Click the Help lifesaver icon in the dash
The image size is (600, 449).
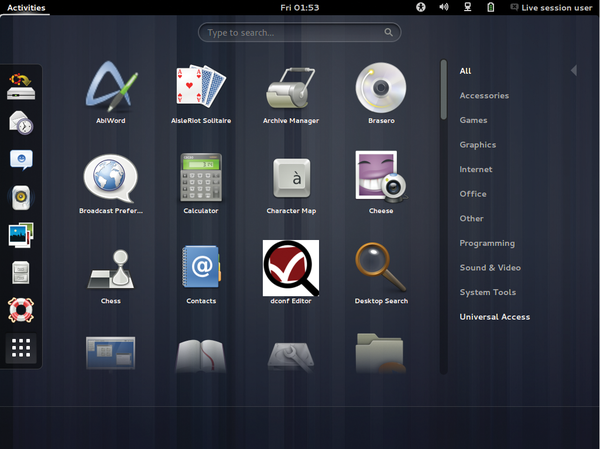click(22, 310)
